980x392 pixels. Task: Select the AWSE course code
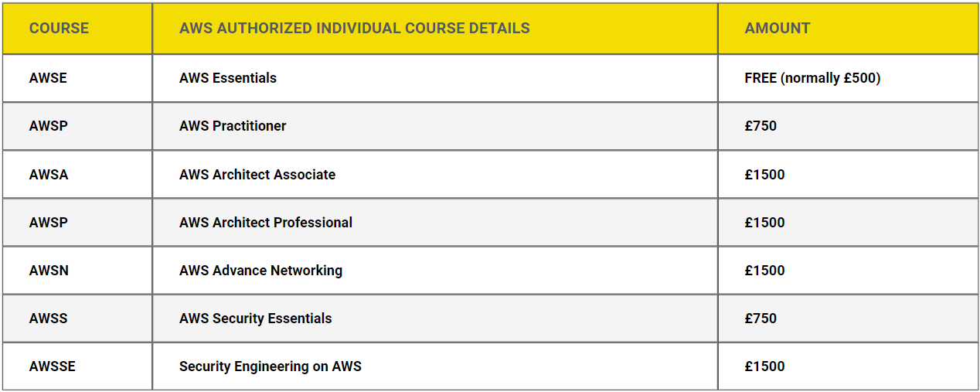pyautogui.click(x=48, y=78)
